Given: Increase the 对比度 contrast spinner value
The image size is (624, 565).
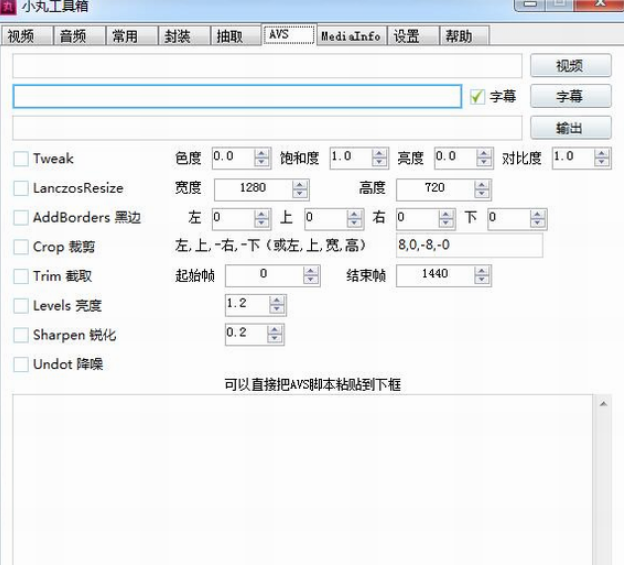Looking at the screenshot, I should (602, 153).
